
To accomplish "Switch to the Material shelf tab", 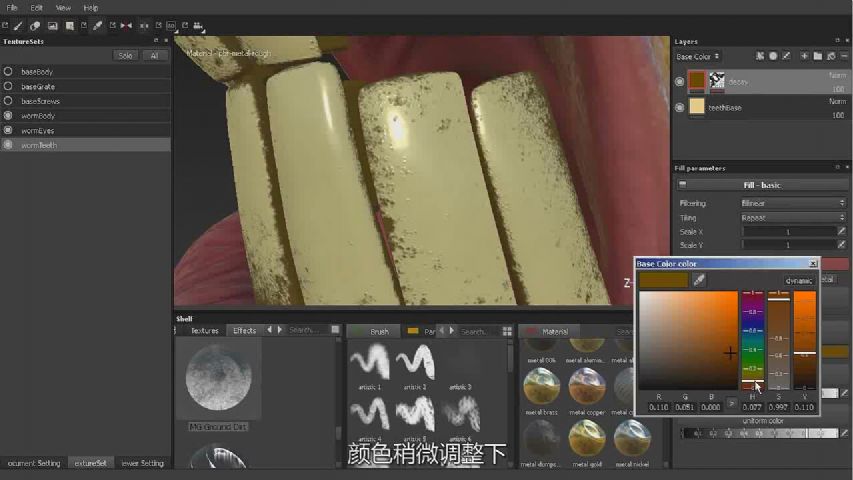I will click(549, 331).
